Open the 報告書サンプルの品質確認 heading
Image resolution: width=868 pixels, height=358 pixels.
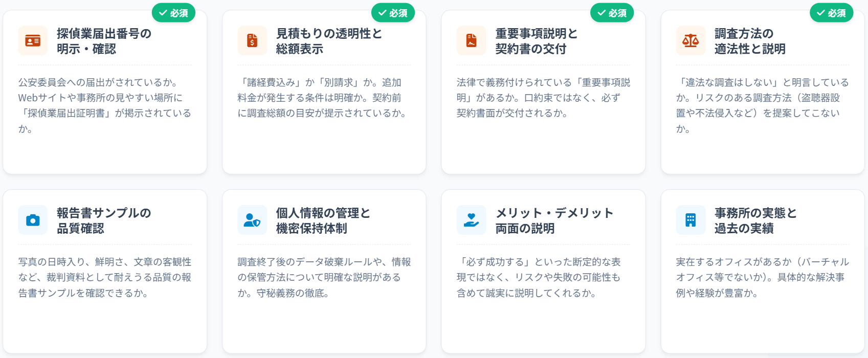104,220
